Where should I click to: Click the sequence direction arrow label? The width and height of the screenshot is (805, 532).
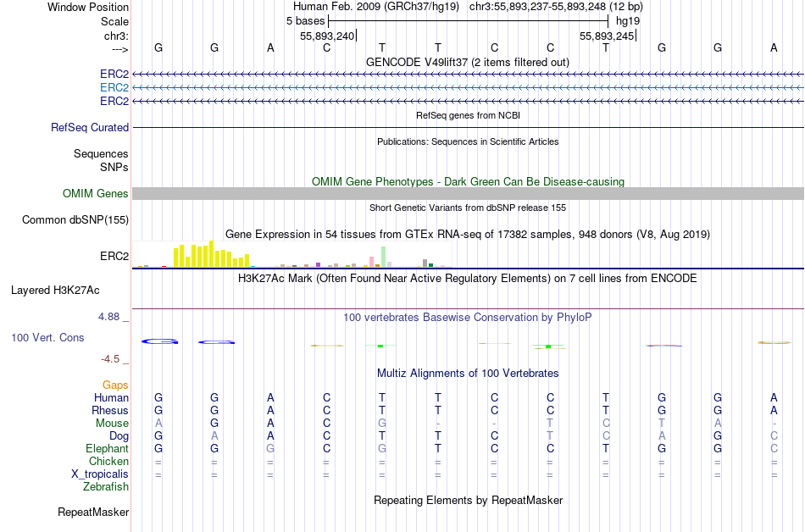click(x=119, y=49)
